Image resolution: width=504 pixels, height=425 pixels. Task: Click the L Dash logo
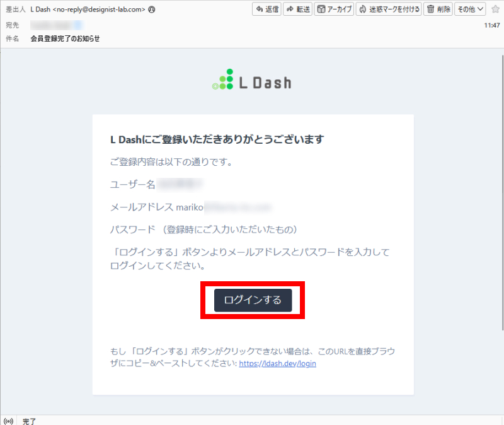[x=252, y=79]
